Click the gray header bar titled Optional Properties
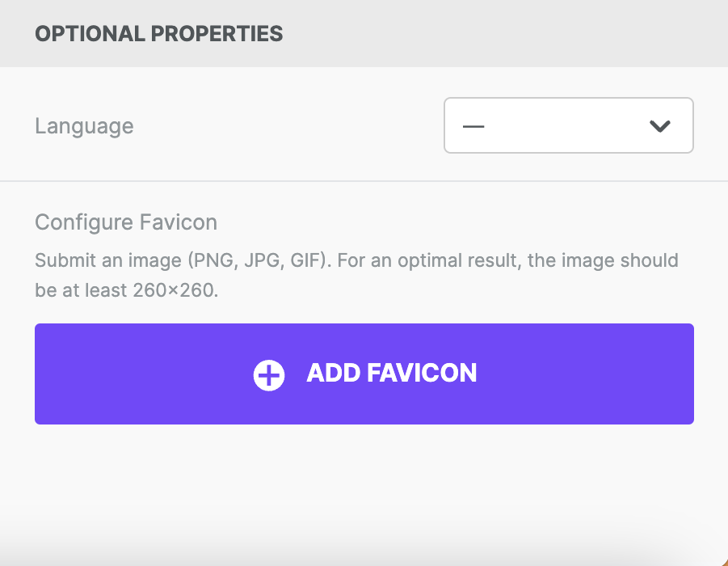Image resolution: width=728 pixels, height=566 pixels. click(364, 33)
